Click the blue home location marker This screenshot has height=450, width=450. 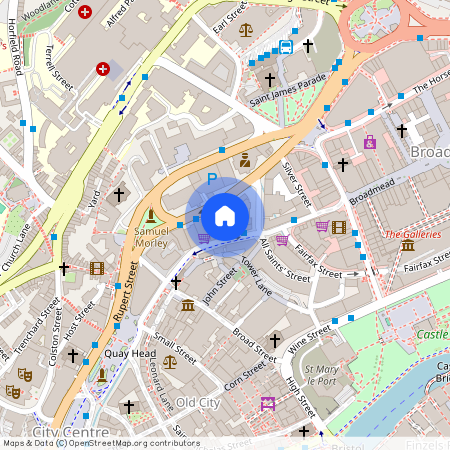point(225,217)
